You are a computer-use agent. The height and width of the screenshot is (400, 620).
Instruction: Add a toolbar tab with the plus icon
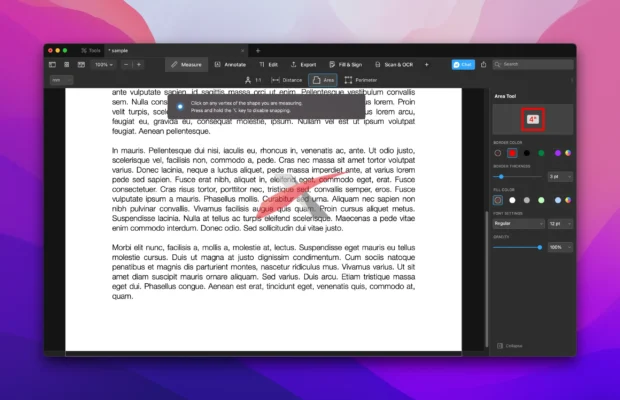click(427, 64)
